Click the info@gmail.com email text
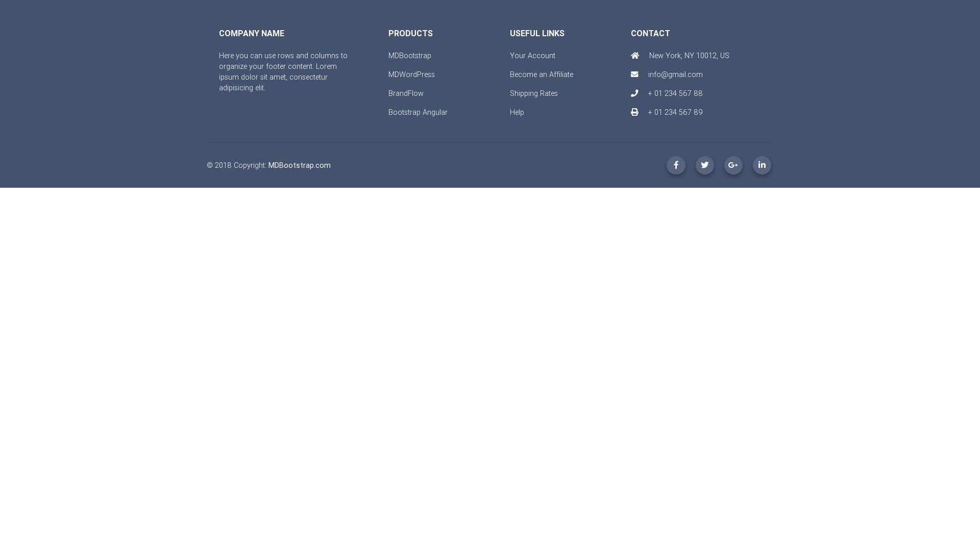Screen dimensions: 980x551 [675, 74]
